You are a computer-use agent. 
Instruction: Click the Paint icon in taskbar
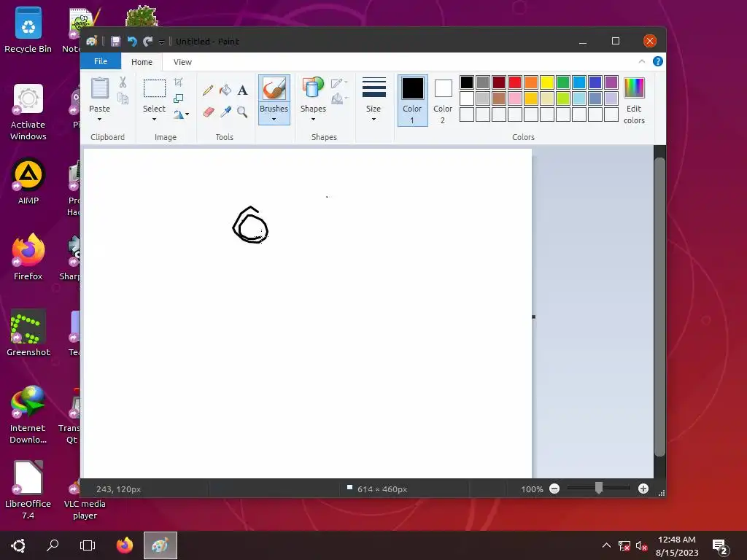coord(160,545)
